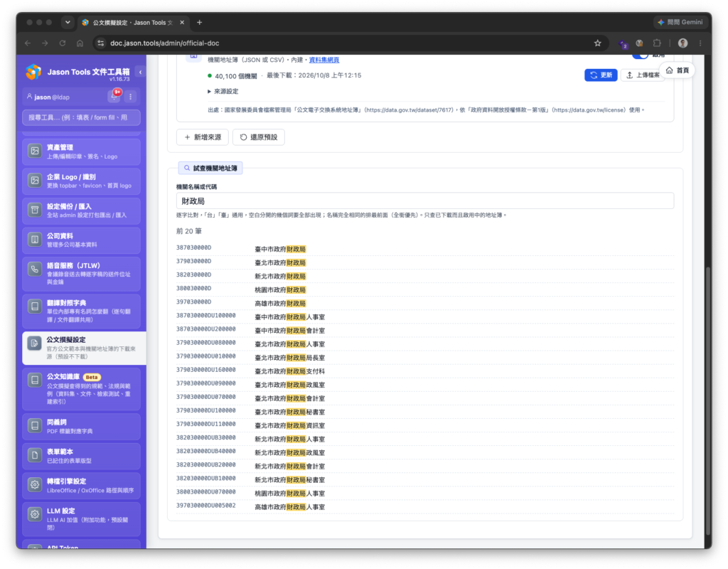728x569 pixels.
Task: Go to 首頁 home button
Action: [678, 70]
